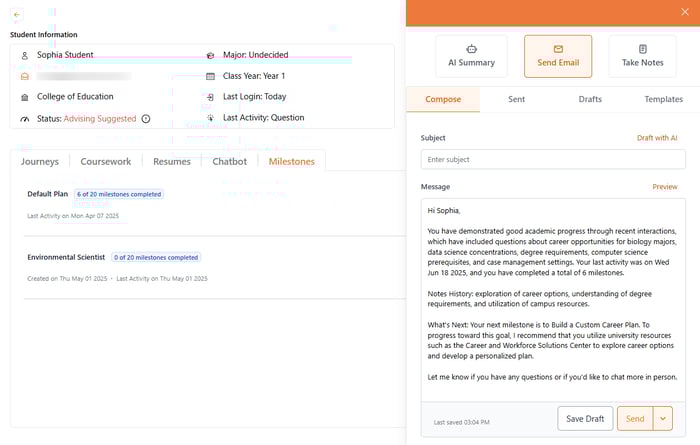Click 'Created on Thu May 01 2025' text
The height and width of the screenshot is (445, 700).
coord(67,279)
